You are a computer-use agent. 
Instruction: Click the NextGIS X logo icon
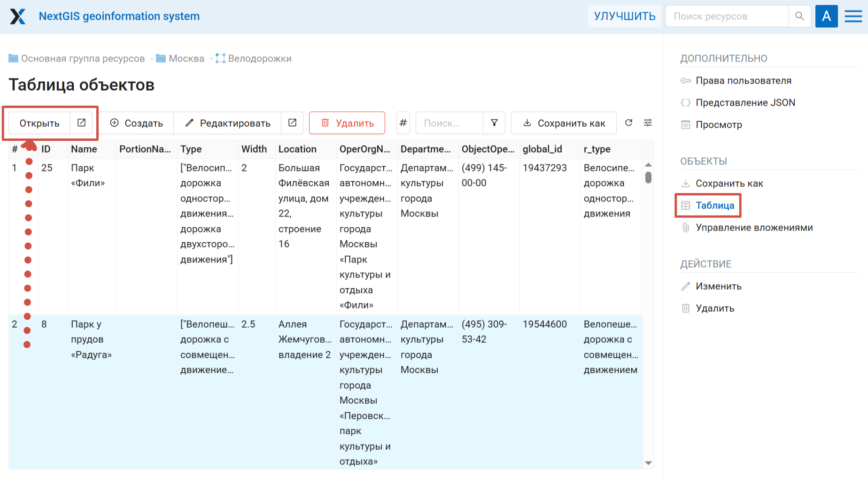[x=18, y=16]
